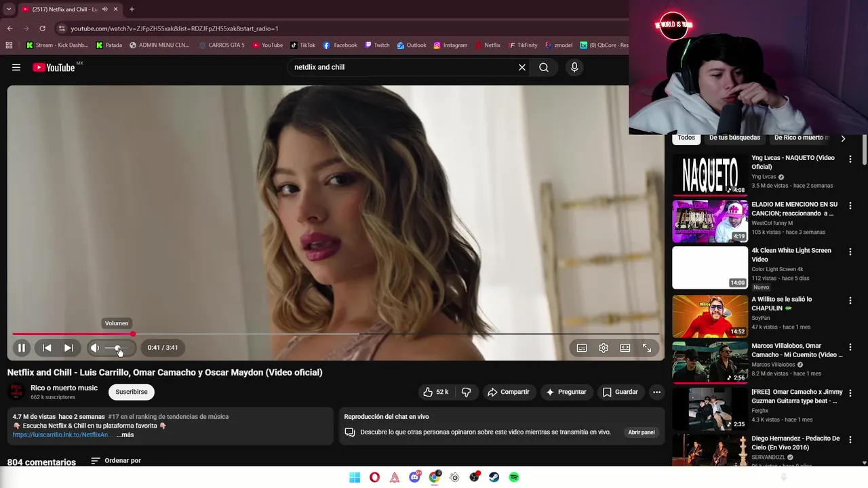This screenshot has height=488, width=868.
Task: Open the tab search dropdown arrow
Action: [8, 9]
